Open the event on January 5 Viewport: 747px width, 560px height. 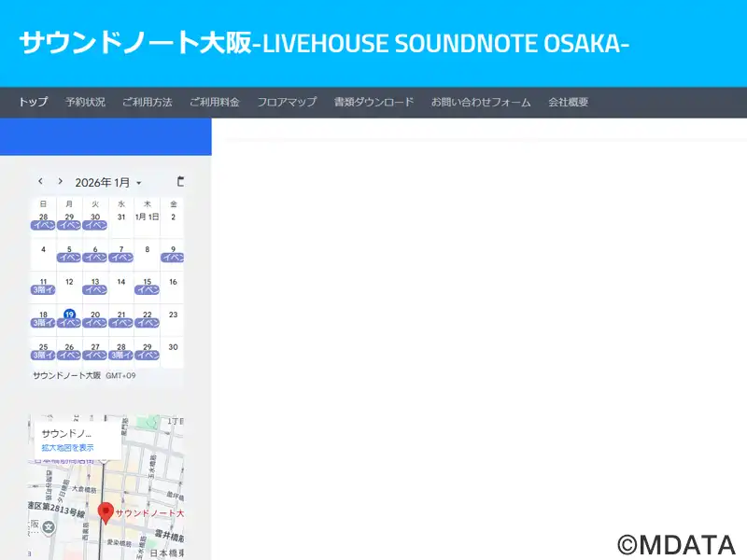pyautogui.click(x=69, y=258)
